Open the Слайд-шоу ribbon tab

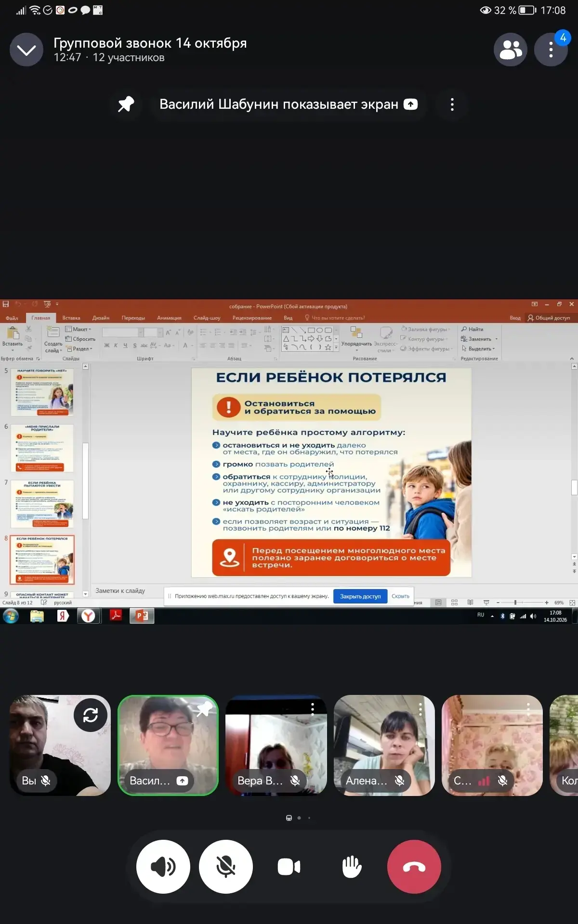pos(207,318)
